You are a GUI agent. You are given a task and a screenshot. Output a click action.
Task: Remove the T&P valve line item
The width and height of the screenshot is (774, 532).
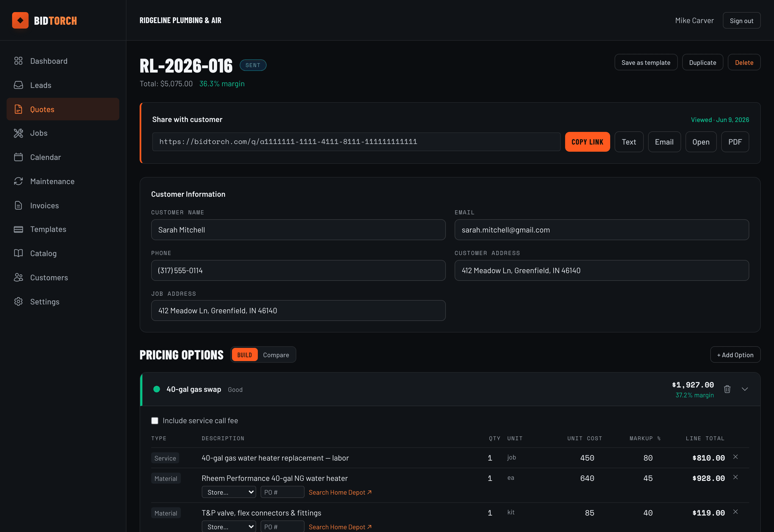(x=736, y=512)
